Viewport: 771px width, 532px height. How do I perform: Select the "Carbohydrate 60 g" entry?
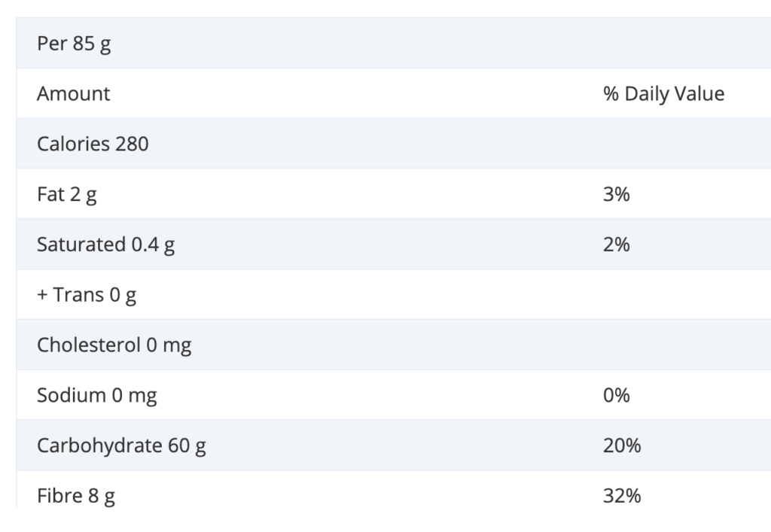coord(121,446)
